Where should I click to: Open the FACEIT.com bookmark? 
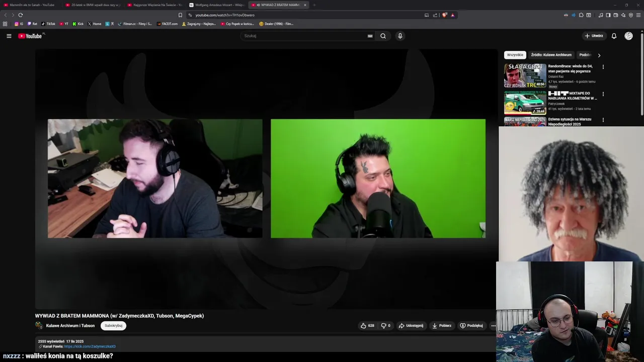(167, 24)
